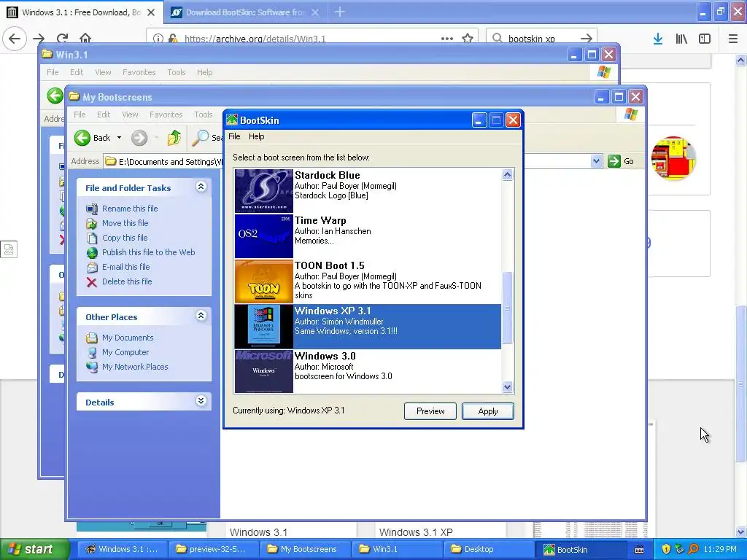Viewport: 747px width, 560px height.
Task: Click the search box containing bootskin xp
Action: (541, 39)
